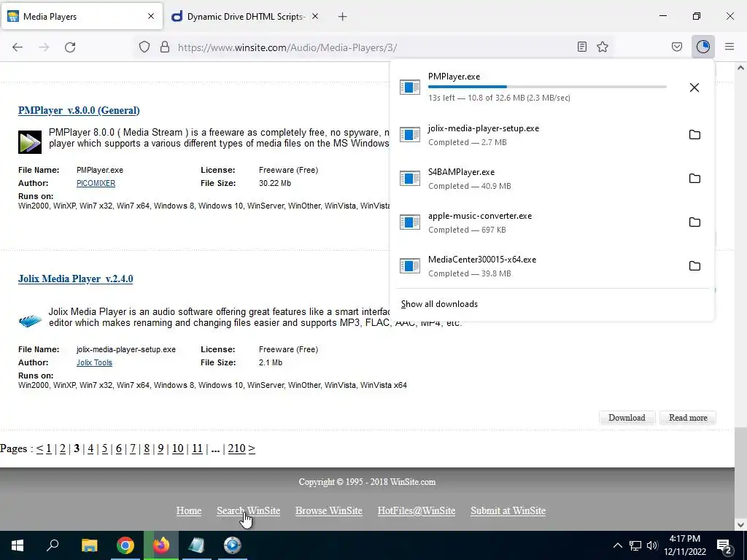
Task: Close the Dynamic Drive tab
Action: (315, 16)
